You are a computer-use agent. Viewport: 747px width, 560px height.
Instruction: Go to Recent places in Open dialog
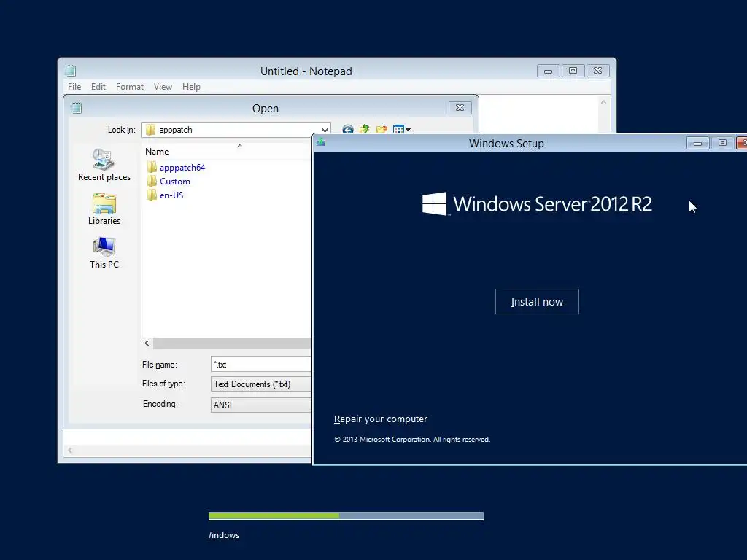(x=104, y=165)
